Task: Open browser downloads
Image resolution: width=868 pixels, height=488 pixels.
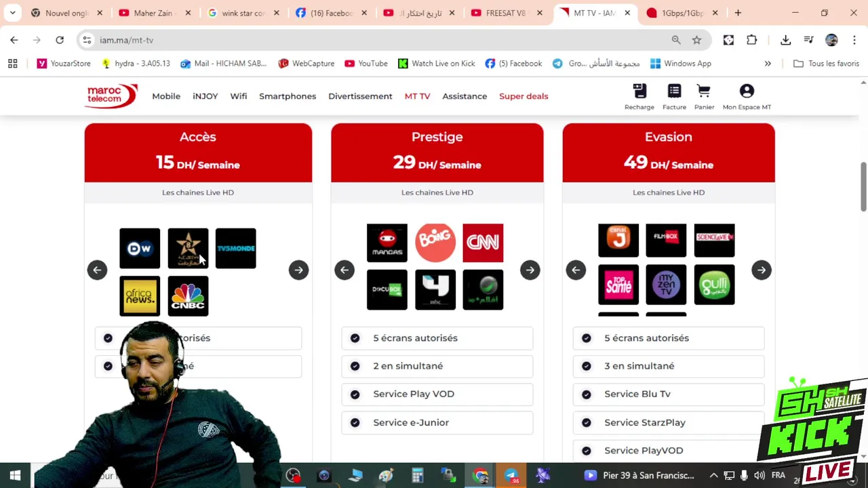Action: pos(785,40)
